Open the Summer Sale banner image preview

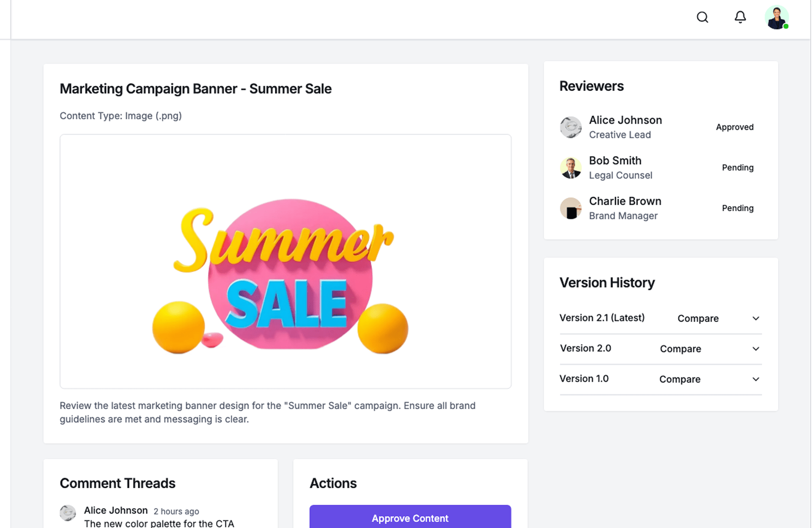[x=285, y=261]
